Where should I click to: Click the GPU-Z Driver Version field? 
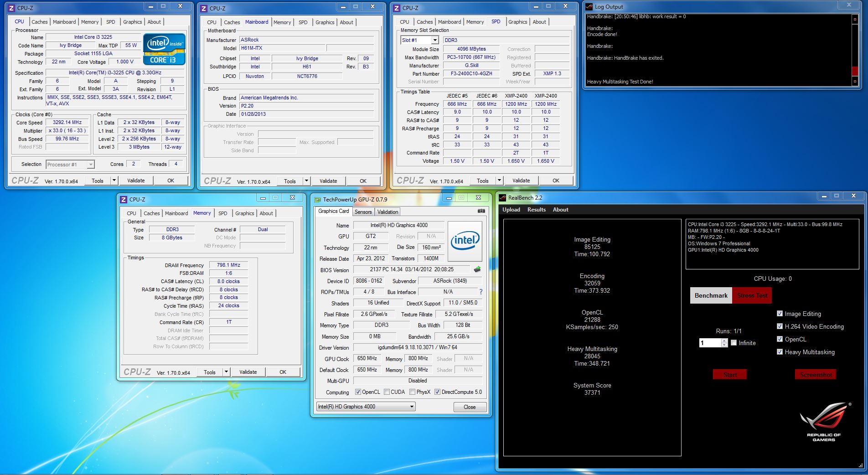[x=418, y=347]
